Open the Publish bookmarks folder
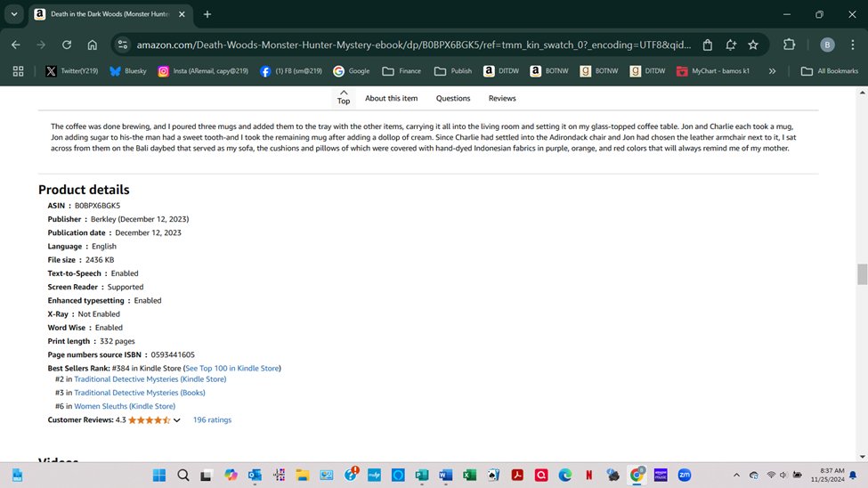The image size is (868, 488). point(453,71)
